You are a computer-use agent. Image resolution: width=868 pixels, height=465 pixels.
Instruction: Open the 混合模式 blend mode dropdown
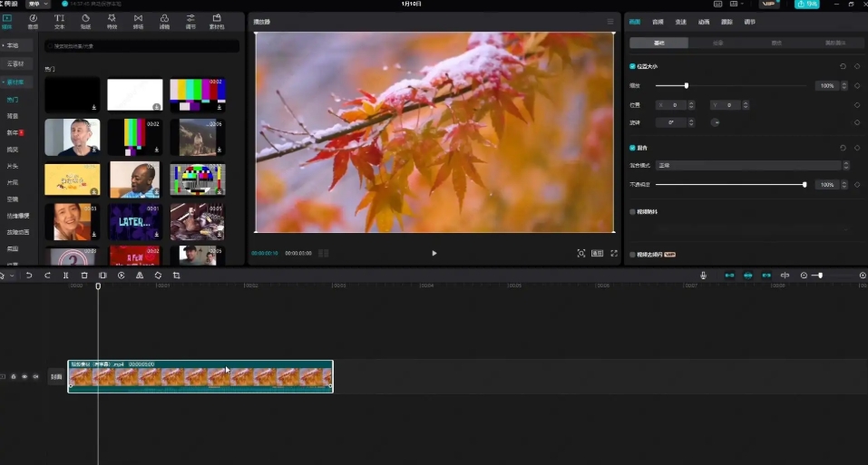tap(751, 166)
